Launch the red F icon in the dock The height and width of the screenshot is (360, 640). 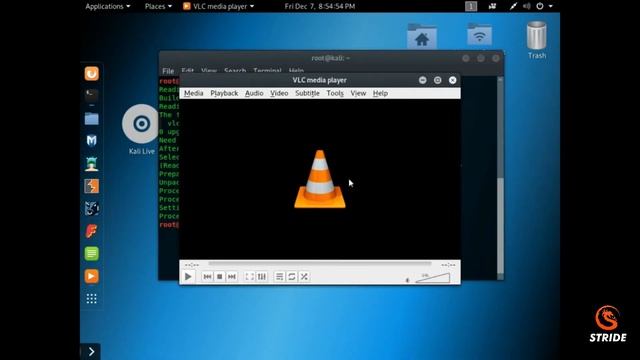[91, 231]
